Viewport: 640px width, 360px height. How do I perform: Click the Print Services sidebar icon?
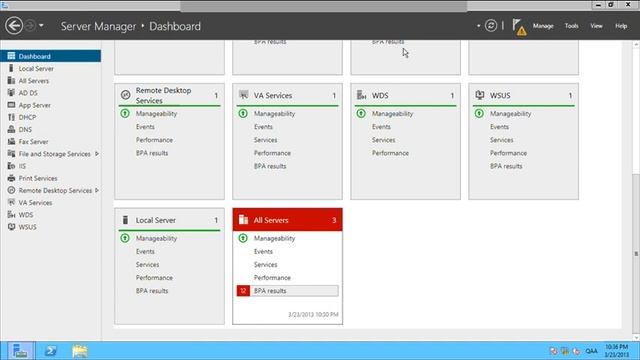click(x=11, y=178)
